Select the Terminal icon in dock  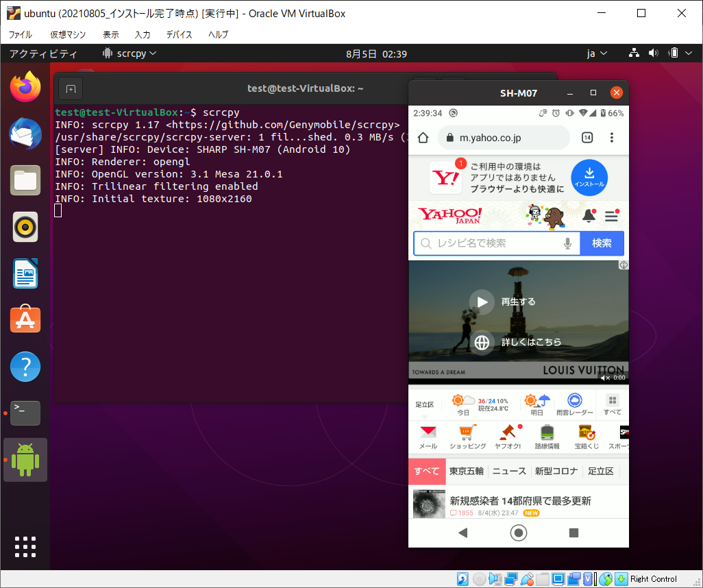(25, 413)
